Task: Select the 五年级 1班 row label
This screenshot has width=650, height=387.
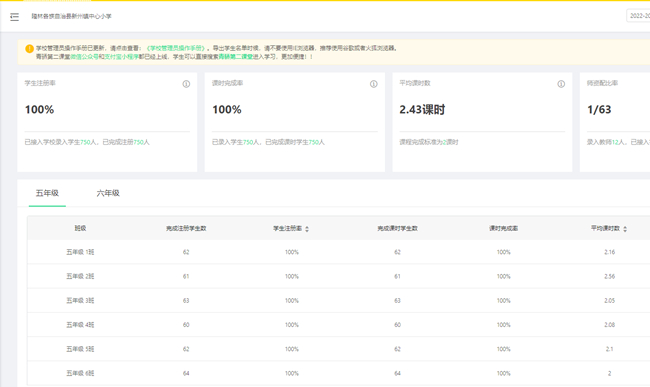Action: [80, 252]
